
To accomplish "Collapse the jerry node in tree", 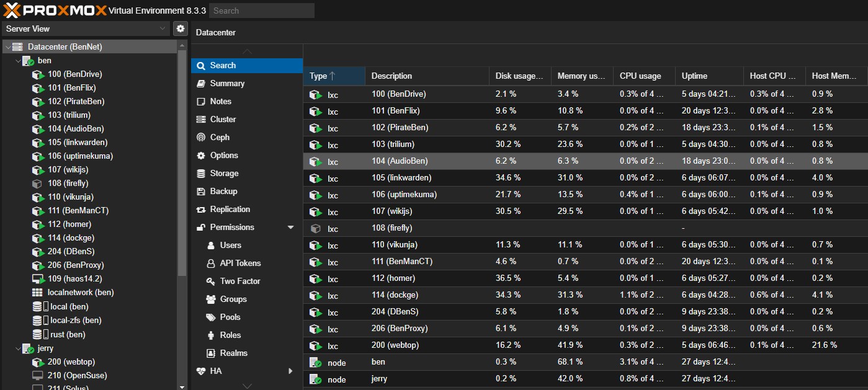I will point(17,348).
